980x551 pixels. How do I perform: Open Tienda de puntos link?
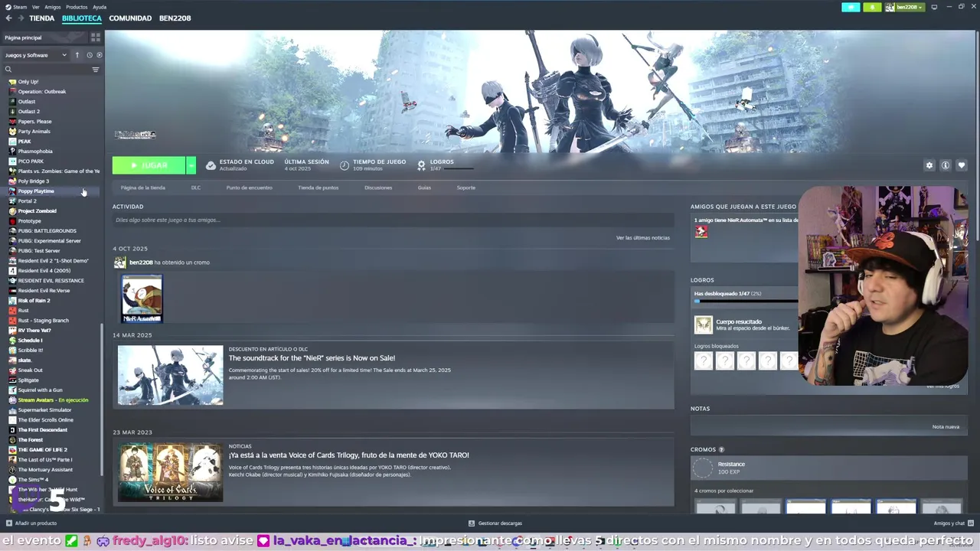pyautogui.click(x=318, y=187)
